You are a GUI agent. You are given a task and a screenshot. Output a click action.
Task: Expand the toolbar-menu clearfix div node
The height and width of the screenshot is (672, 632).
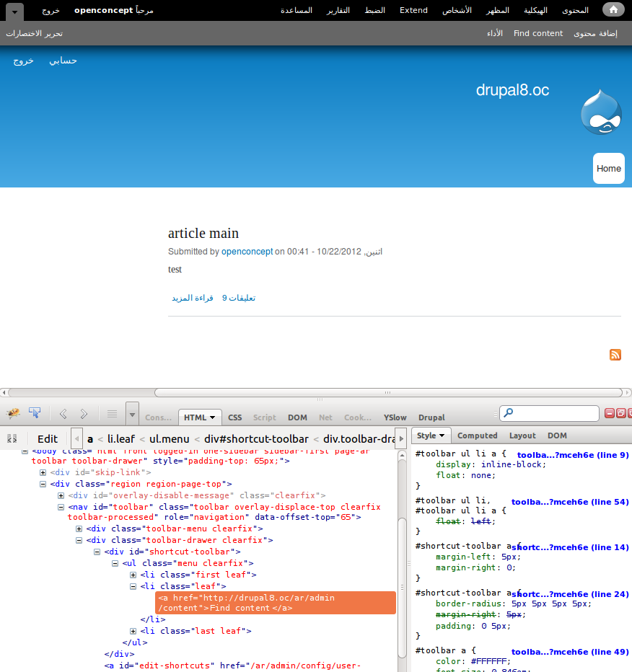click(79, 529)
